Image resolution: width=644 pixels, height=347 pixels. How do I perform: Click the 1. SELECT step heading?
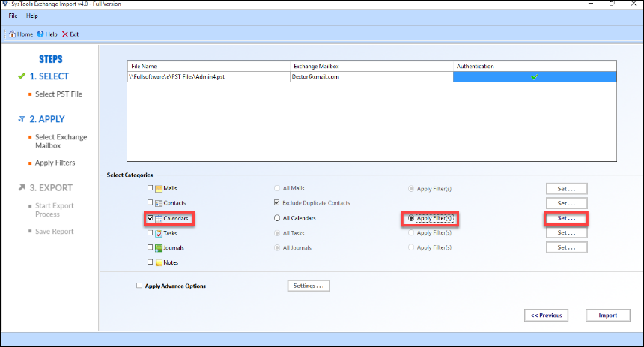click(x=49, y=76)
